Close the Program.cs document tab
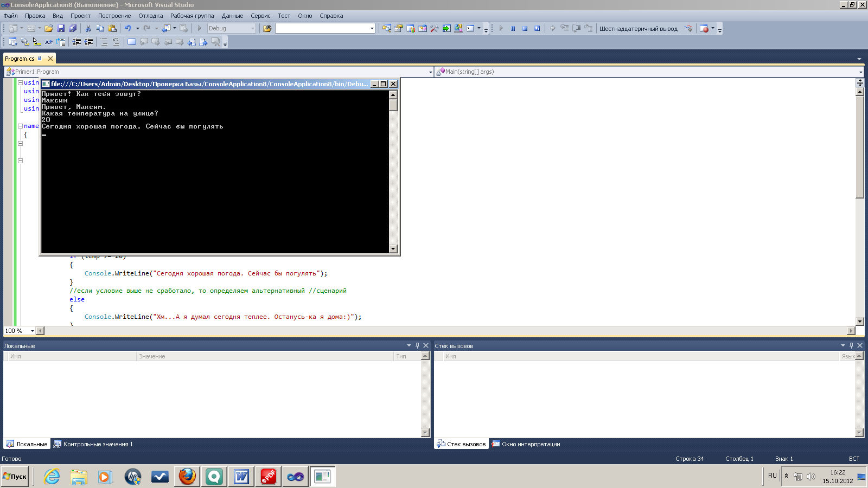 point(50,59)
